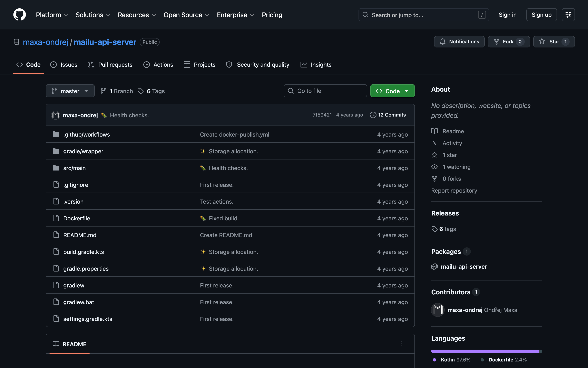The width and height of the screenshot is (588, 368).
Task: Open the Security and quality tab
Action: click(258, 64)
